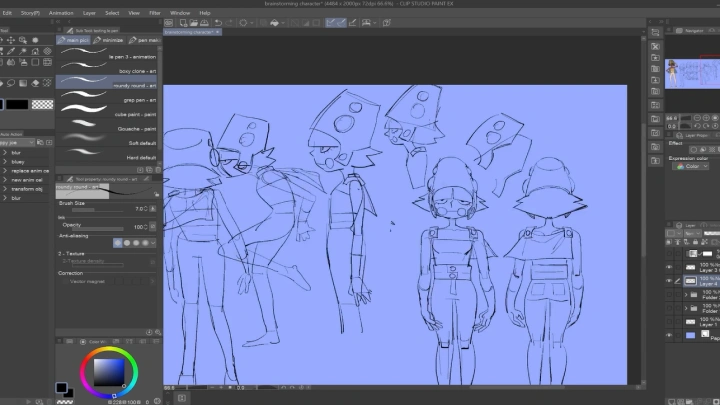720x405 pixels.
Task: Click the Navigator canvas thumbnail
Action: point(692,73)
